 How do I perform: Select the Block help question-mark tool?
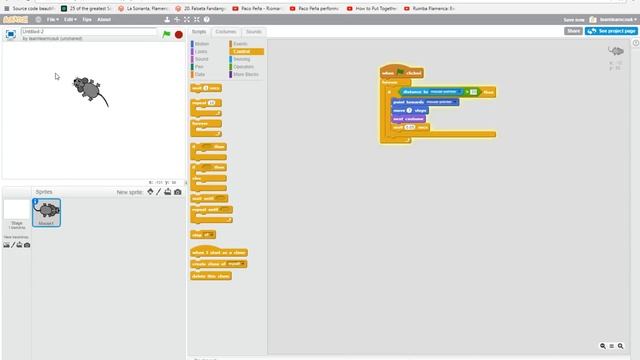coord(207,19)
